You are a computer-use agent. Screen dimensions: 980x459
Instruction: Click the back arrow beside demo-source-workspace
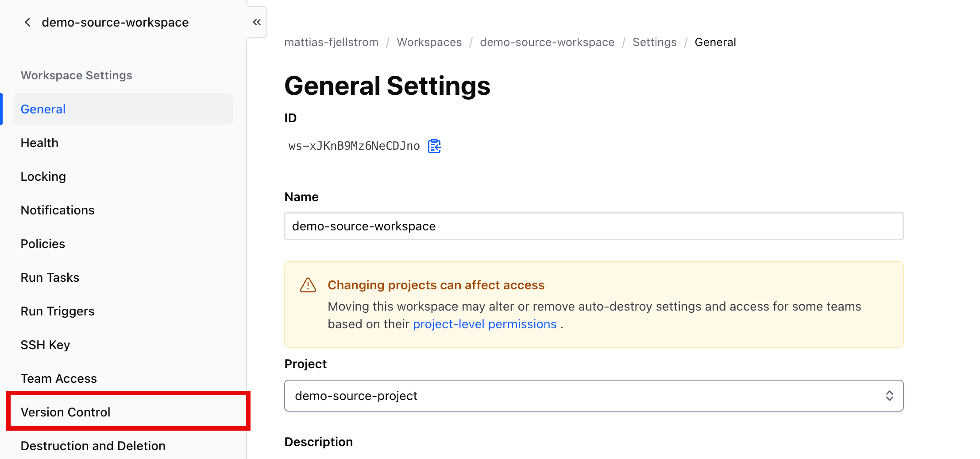coord(27,22)
